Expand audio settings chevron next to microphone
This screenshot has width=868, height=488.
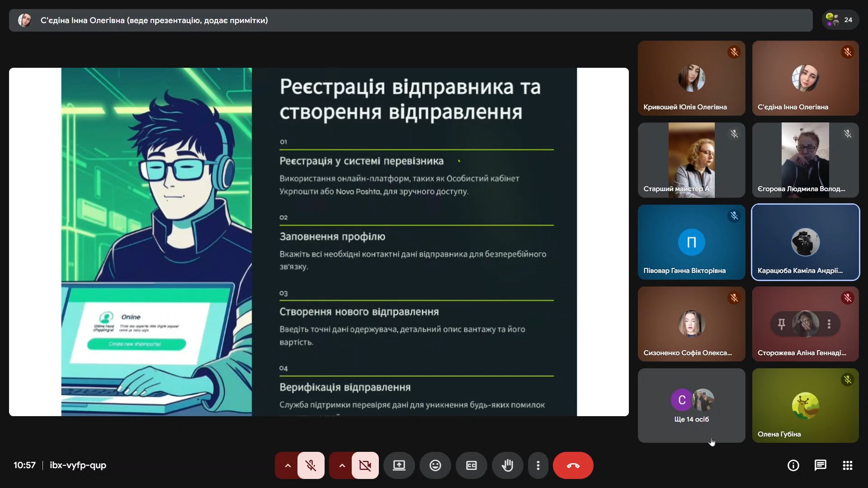point(288,465)
